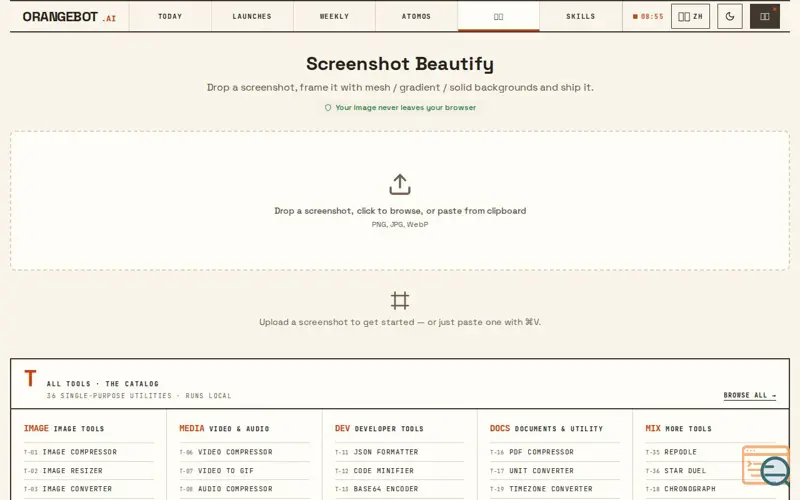Click the MIX More Tools category heading
The image size is (800, 500).
tap(679, 429)
